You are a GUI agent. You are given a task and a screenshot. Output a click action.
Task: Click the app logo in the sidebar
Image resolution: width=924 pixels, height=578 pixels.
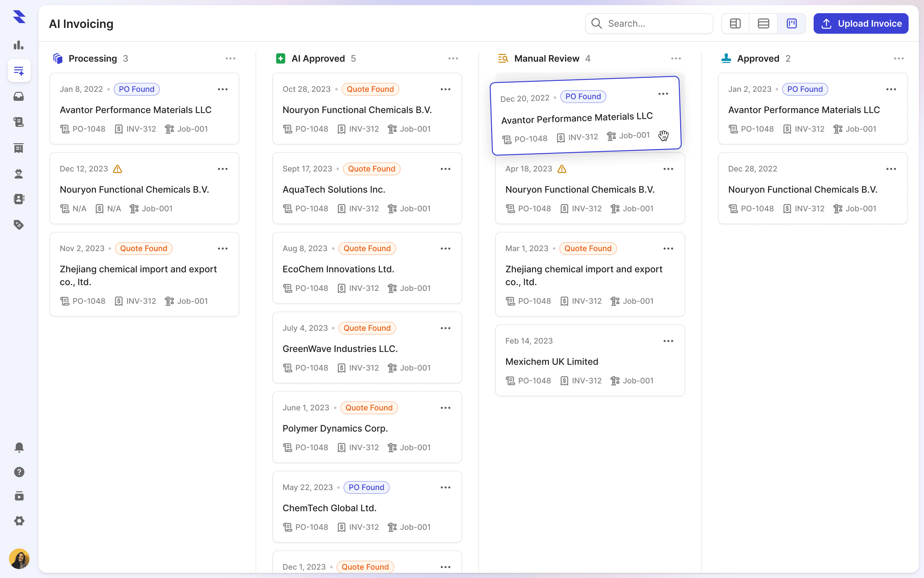pyautogui.click(x=19, y=17)
